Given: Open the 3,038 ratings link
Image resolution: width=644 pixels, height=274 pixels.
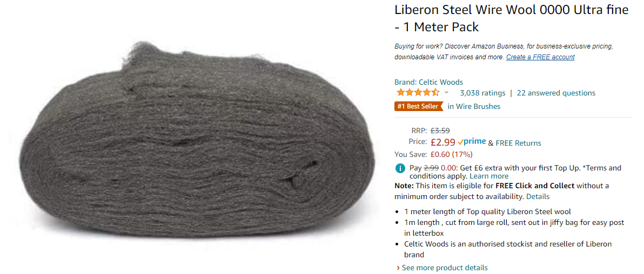Looking at the screenshot, I should [482, 93].
